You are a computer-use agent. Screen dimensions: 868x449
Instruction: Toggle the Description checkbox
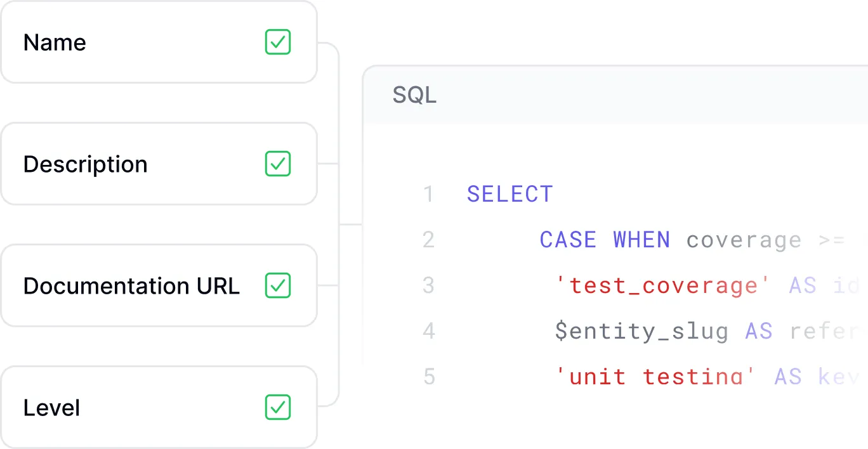[277, 164]
